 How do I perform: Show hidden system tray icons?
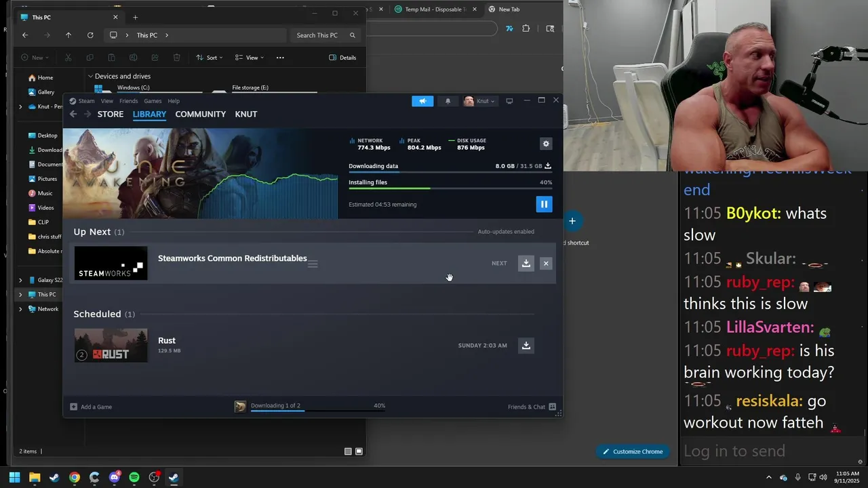point(768,477)
